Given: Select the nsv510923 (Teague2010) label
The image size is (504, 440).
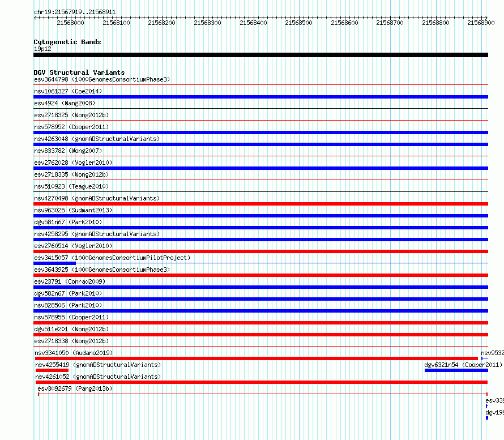Looking at the screenshot, I should [x=71, y=186].
